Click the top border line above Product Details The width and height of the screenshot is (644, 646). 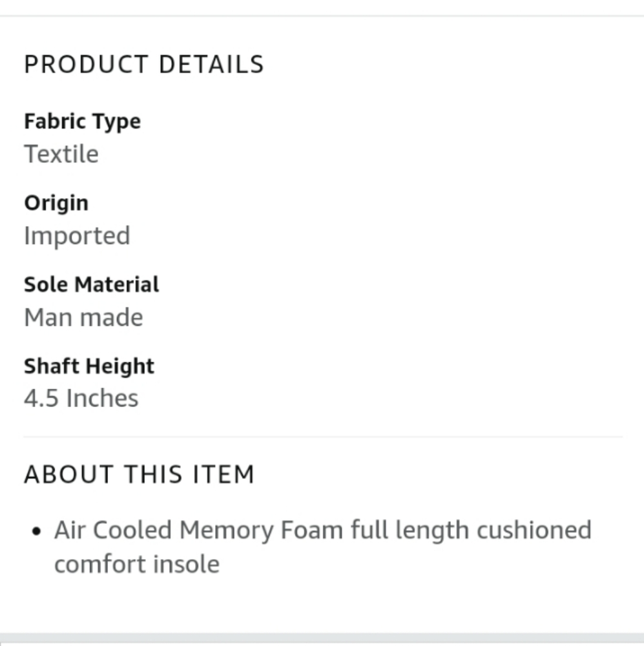(x=322, y=16)
